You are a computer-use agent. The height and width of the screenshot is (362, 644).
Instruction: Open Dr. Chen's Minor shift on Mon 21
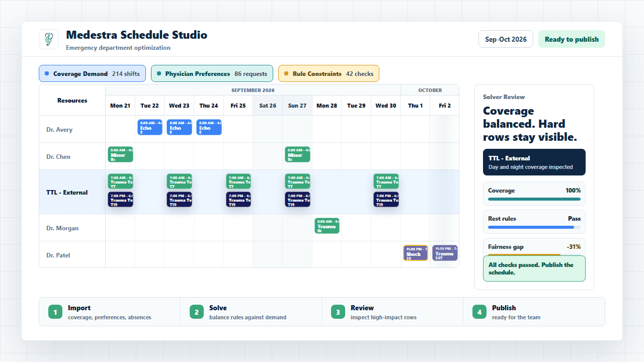(x=120, y=154)
